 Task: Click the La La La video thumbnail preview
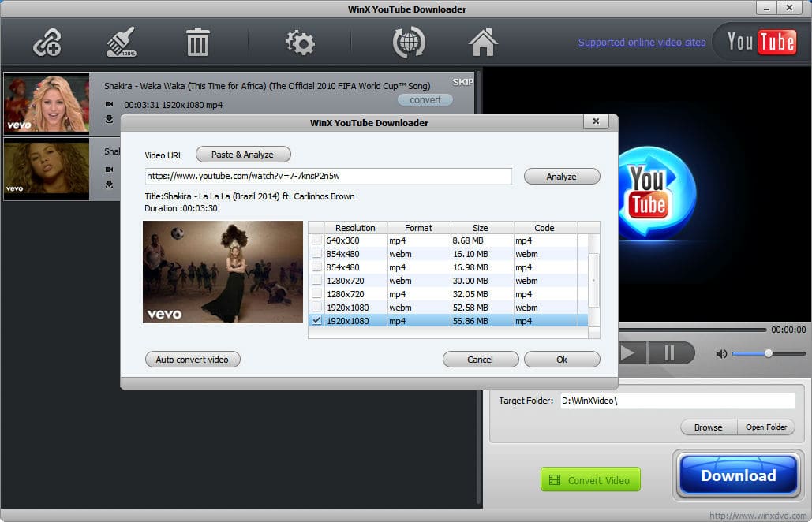pyautogui.click(x=223, y=272)
